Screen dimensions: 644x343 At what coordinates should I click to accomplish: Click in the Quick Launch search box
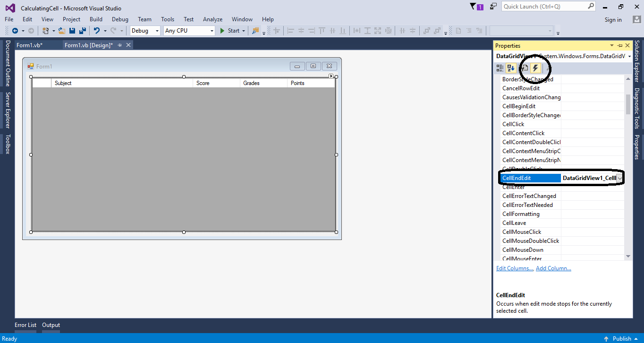544,7
